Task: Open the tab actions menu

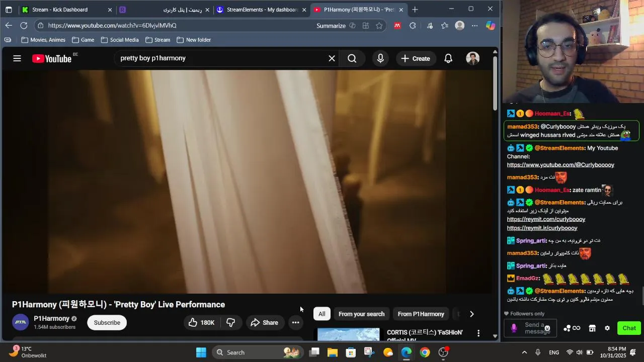Action: coord(9,10)
